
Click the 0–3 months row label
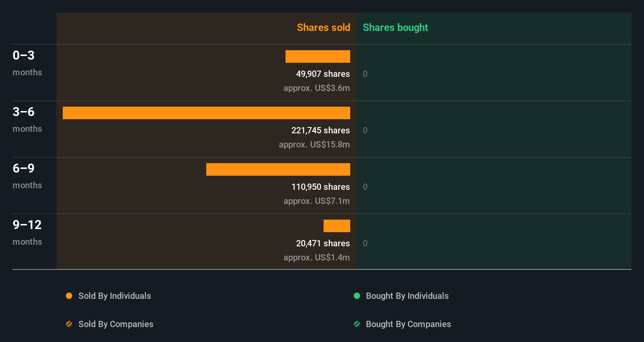point(27,63)
